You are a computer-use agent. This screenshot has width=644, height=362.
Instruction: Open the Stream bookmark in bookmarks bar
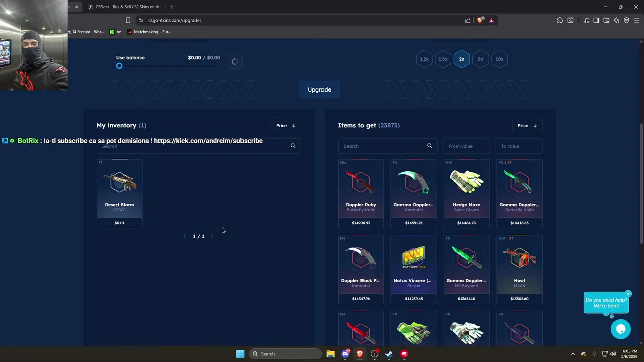coord(87,32)
